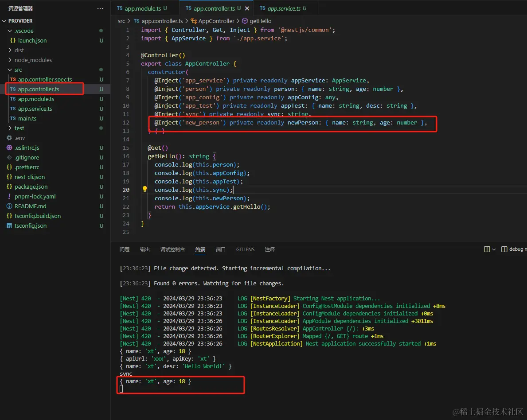Screen dimensions: 527x420
Task: Select the 终端 terminal panel tab
Action: [x=200, y=249]
